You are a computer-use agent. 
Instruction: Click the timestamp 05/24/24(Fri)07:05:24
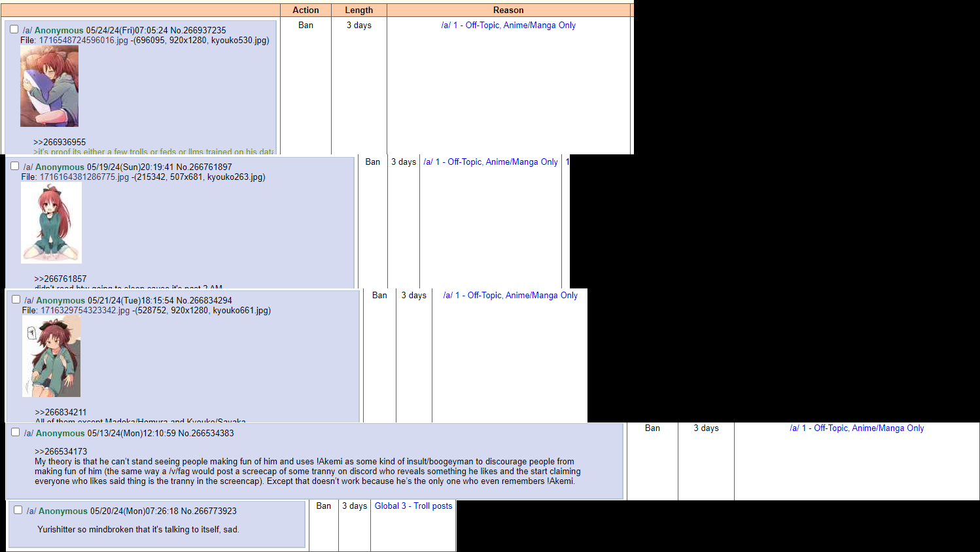point(127,31)
